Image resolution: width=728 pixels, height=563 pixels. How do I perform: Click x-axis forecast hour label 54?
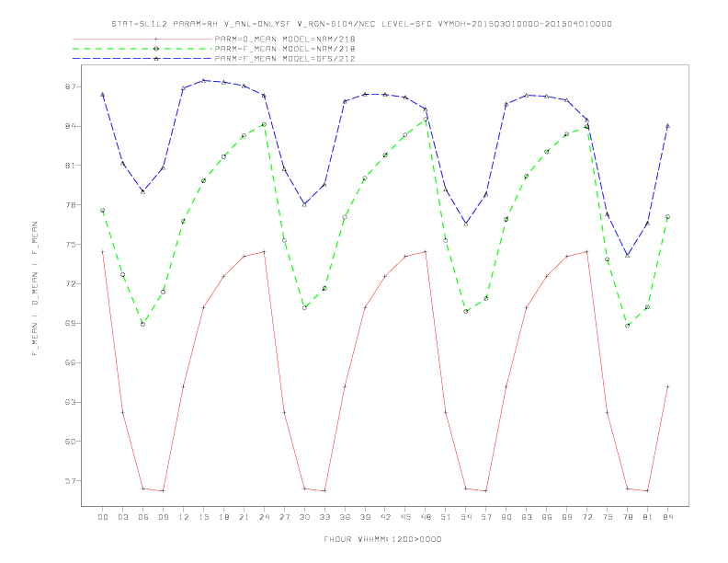[466, 517]
